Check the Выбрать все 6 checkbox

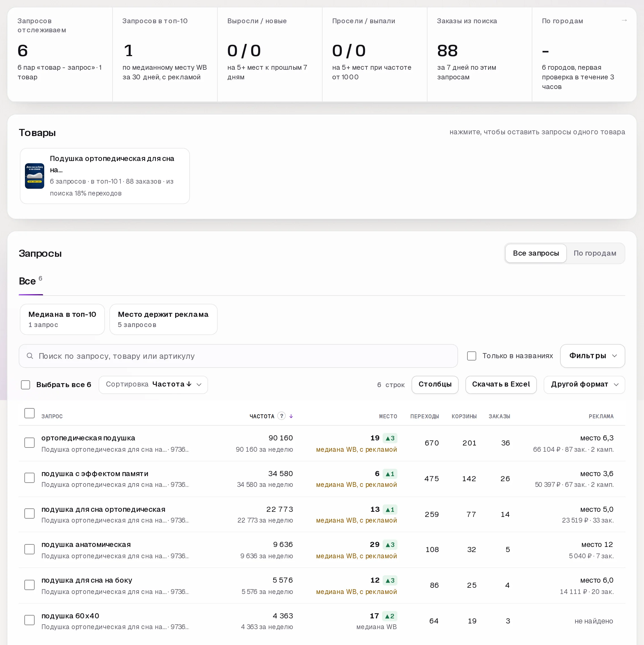click(x=26, y=385)
